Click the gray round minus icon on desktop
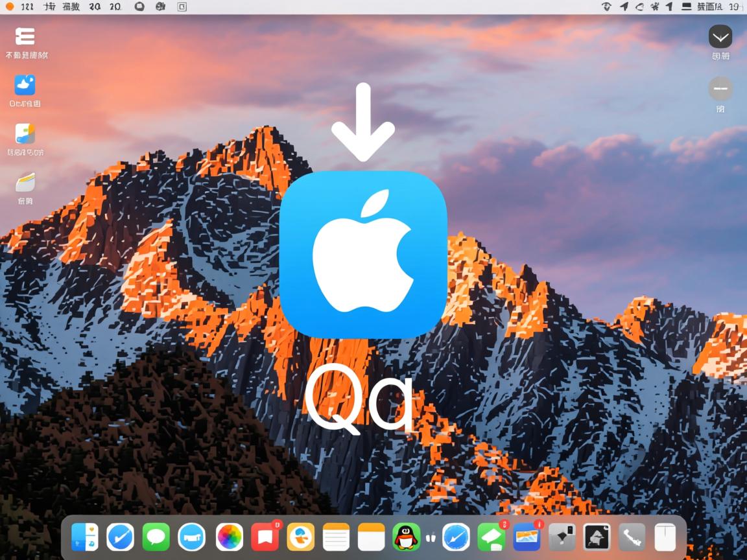Screen dimensions: 747x560 click(x=720, y=89)
